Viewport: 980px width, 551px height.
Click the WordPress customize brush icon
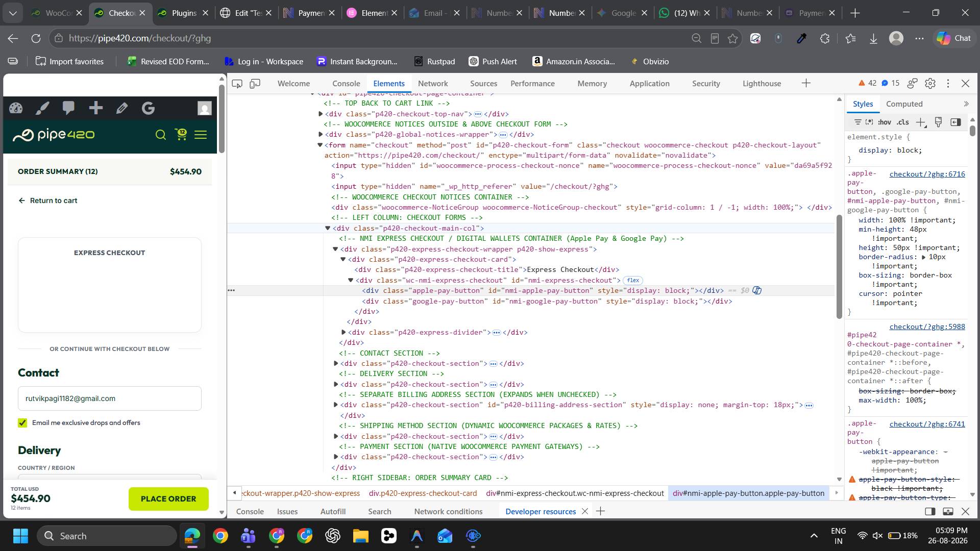coord(42,108)
